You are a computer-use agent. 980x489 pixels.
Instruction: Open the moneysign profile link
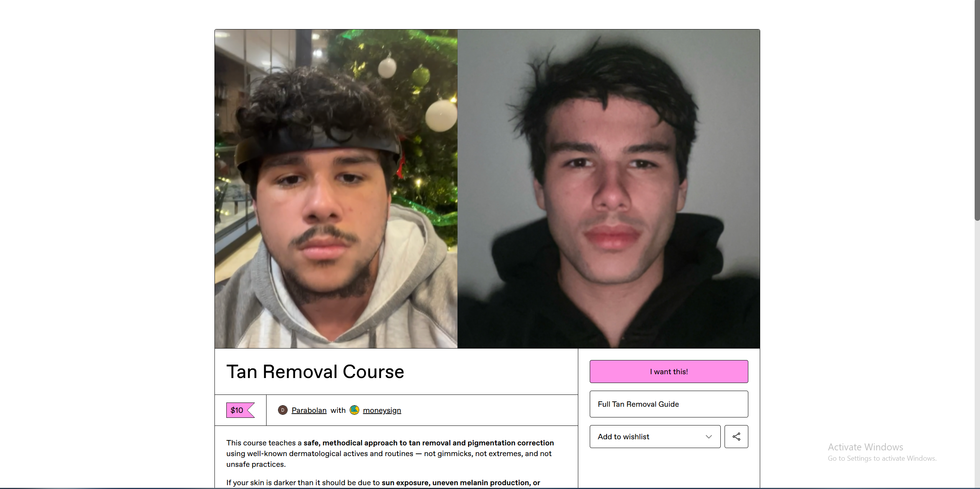[382, 410]
